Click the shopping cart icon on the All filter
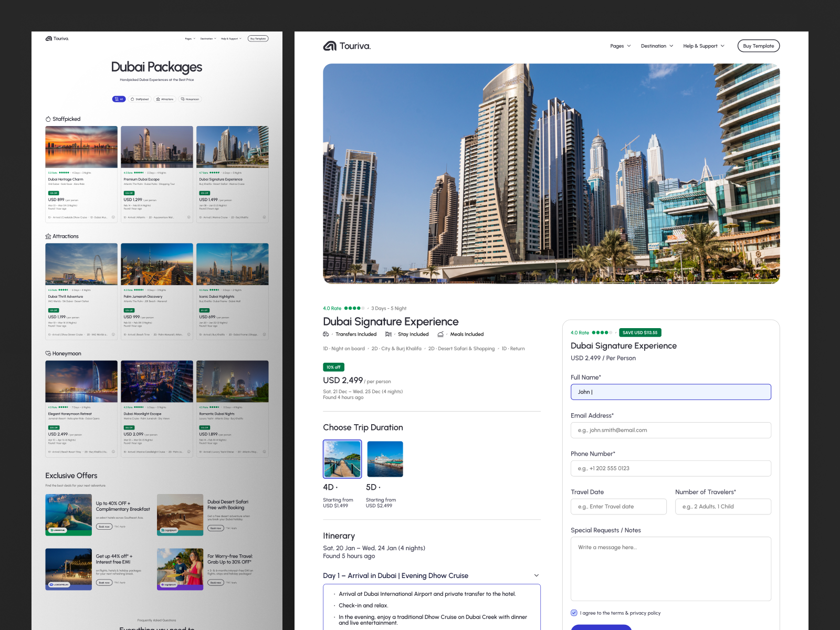Viewport: 840px width, 630px height. click(x=117, y=99)
